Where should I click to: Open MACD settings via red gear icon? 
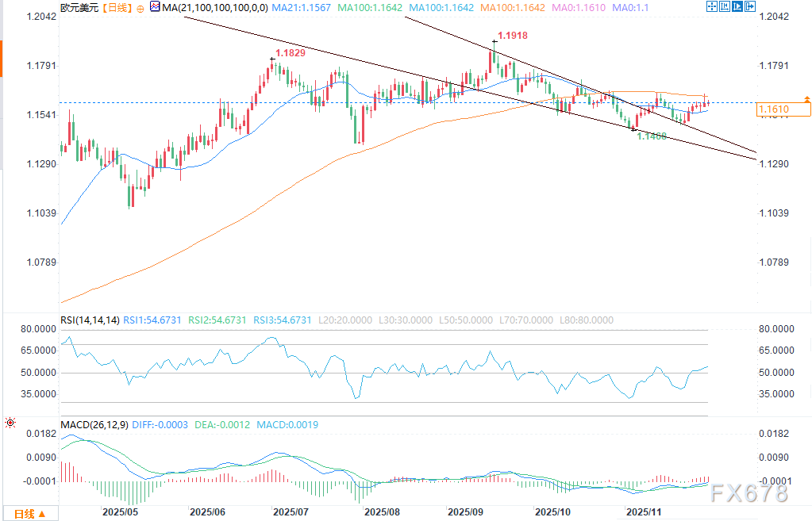point(10,424)
